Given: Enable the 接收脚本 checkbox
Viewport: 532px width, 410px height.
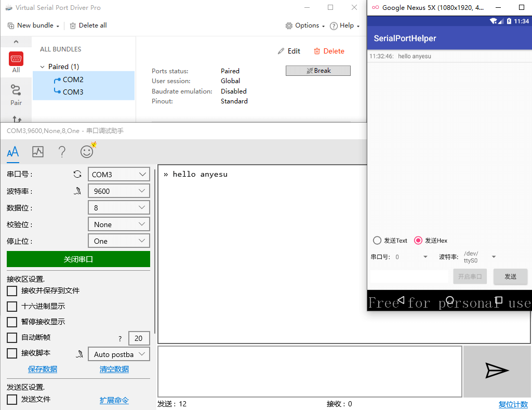Looking at the screenshot, I should (x=12, y=353).
